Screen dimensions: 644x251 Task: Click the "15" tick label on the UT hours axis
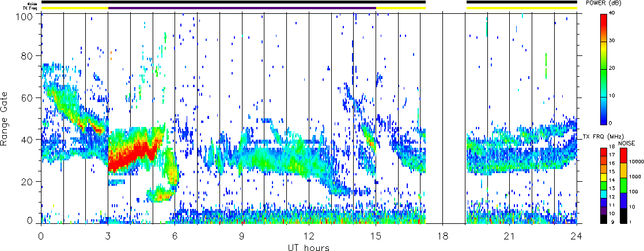coord(376,236)
